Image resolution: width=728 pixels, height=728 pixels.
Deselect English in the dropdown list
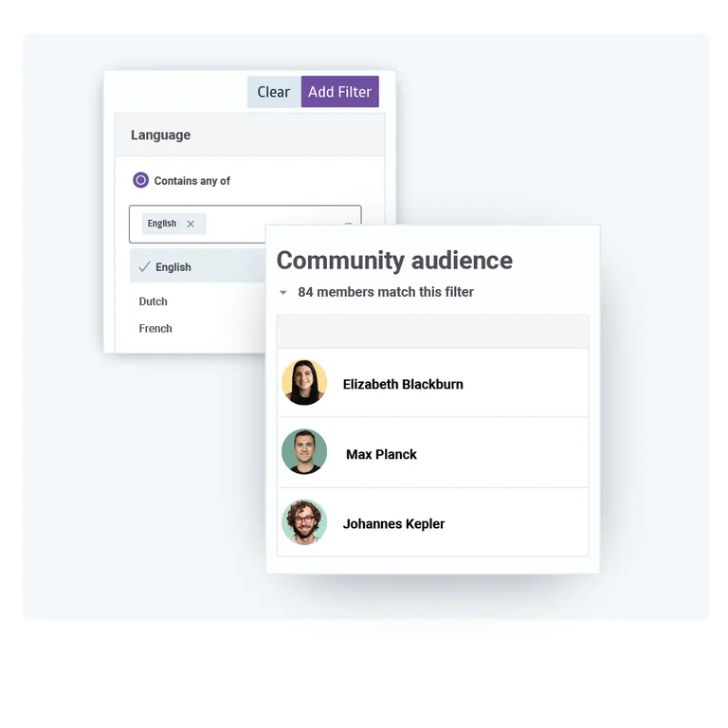pos(173,267)
